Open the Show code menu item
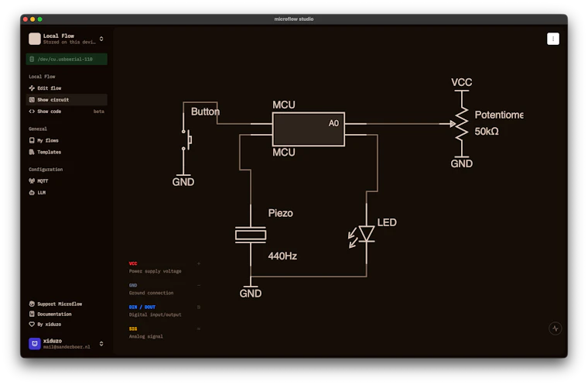588x385 pixels. click(67, 112)
